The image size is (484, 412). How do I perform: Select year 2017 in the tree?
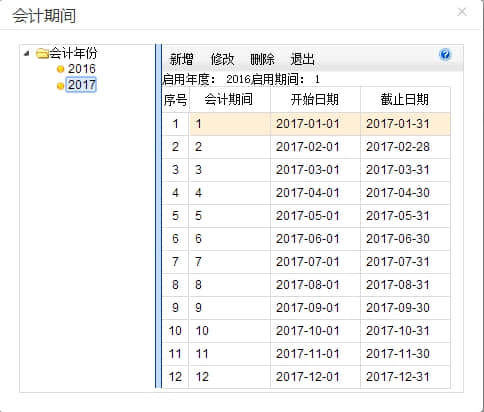tap(81, 85)
